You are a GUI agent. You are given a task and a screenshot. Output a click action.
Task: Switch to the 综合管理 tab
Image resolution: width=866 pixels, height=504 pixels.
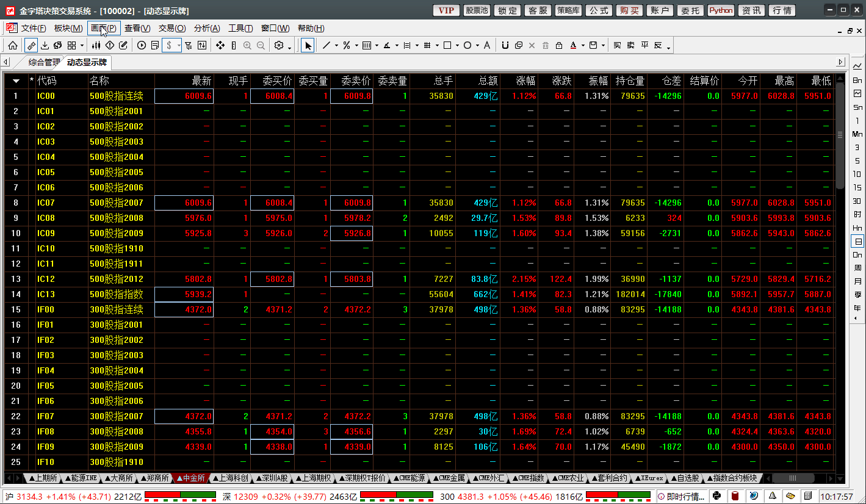point(45,62)
